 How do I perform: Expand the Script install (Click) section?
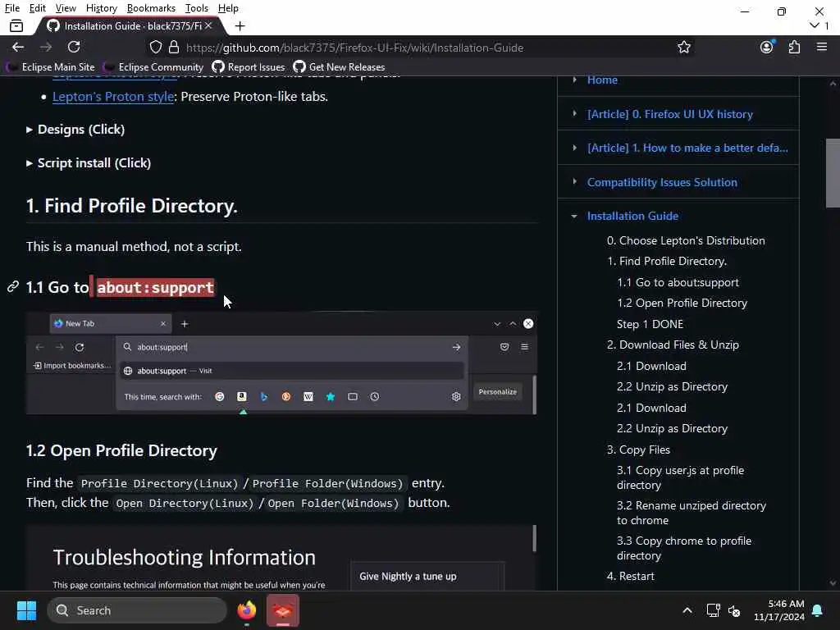tap(89, 163)
